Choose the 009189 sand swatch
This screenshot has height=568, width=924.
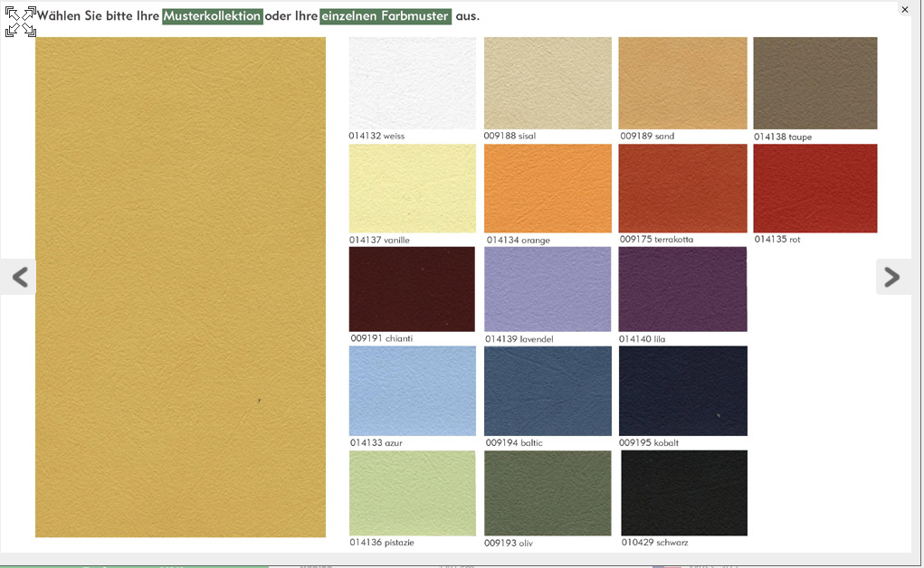pos(682,83)
